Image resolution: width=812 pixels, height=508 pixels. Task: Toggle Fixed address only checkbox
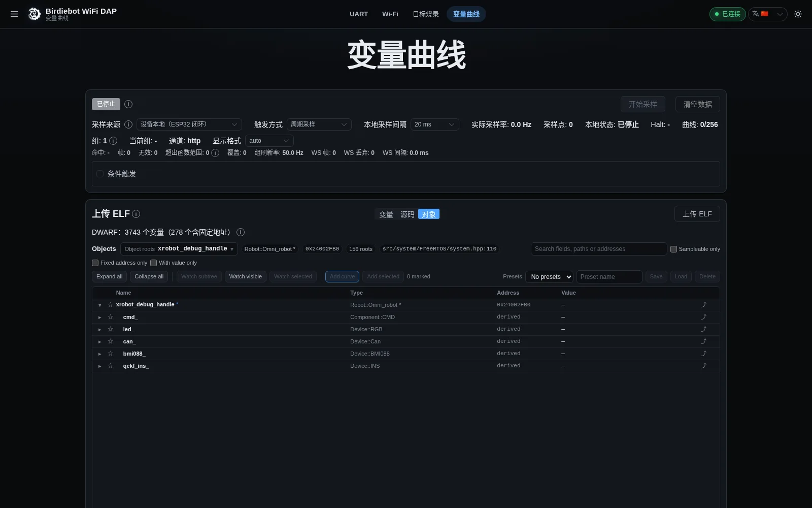[95, 263]
